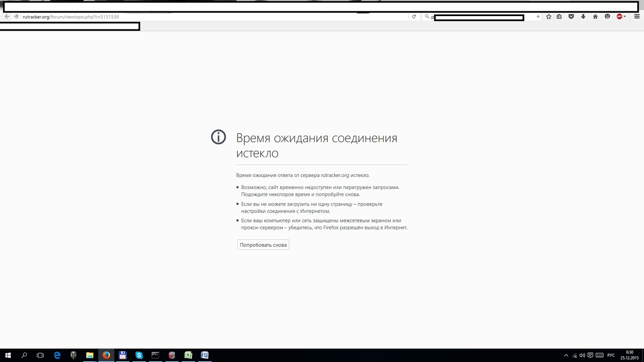The width and height of the screenshot is (644, 362).
Task: Open Task View on the taskbar
Action: pos(40,355)
